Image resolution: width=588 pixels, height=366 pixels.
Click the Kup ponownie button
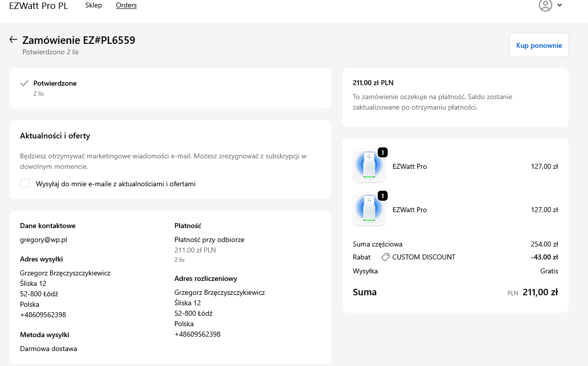[x=539, y=45]
